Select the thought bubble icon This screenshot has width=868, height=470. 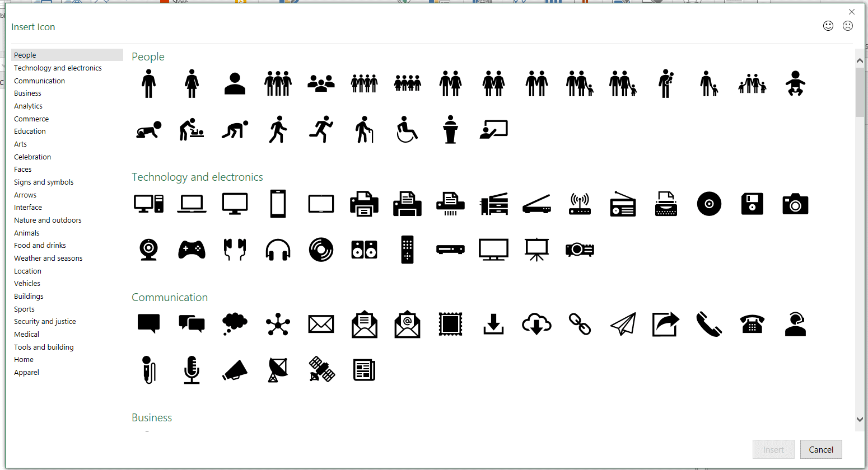click(235, 323)
